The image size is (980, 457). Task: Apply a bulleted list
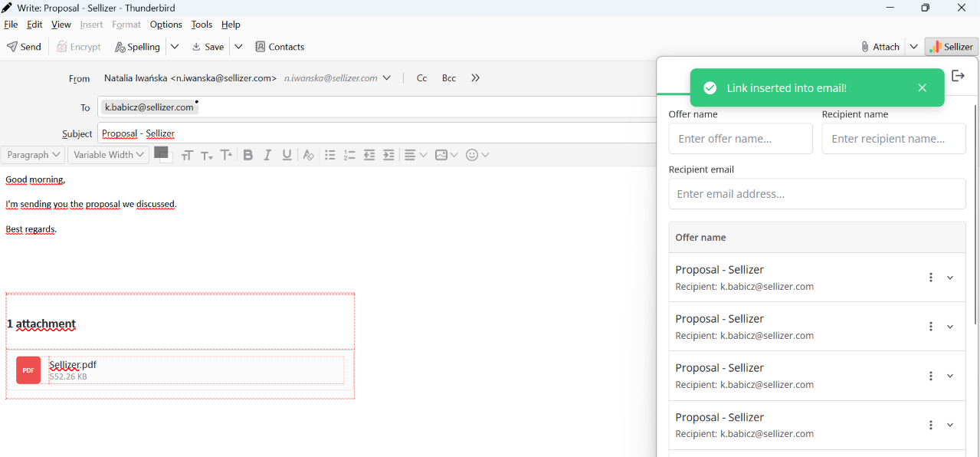point(330,155)
